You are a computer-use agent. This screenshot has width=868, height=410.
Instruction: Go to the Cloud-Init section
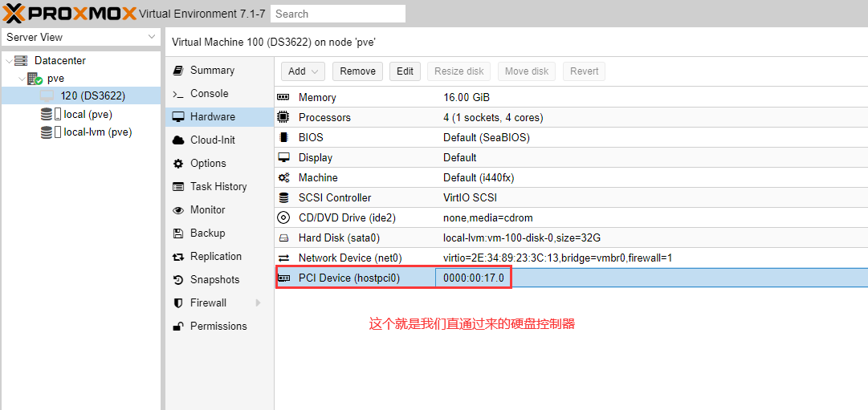click(x=212, y=140)
